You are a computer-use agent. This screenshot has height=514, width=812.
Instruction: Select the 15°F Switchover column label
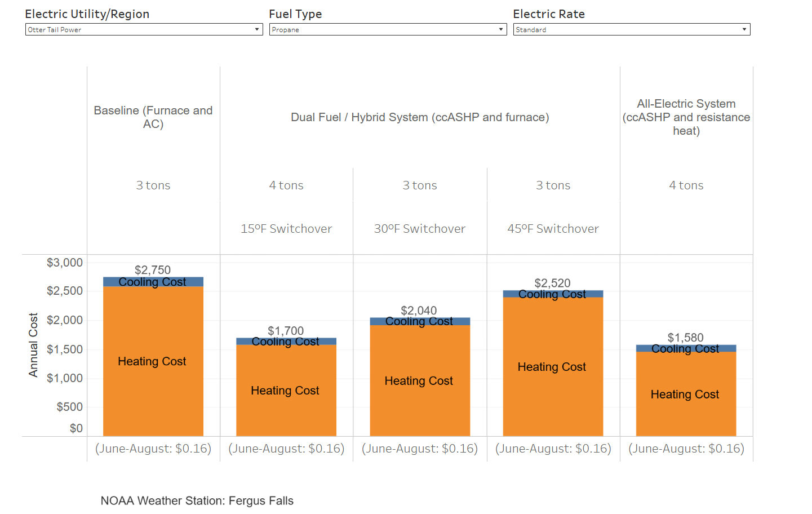(286, 229)
